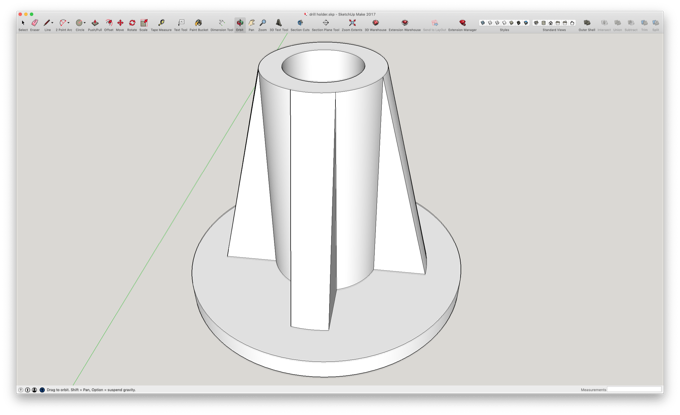680x415 pixels.
Task: Expand the 2 Point Arc dropdown arrow
Action: [69, 23]
